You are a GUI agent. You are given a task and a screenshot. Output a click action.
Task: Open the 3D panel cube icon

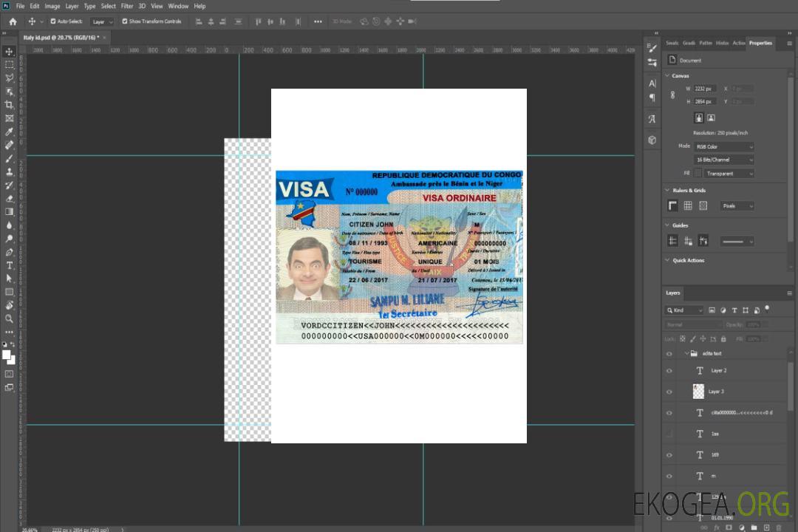(x=652, y=140)
